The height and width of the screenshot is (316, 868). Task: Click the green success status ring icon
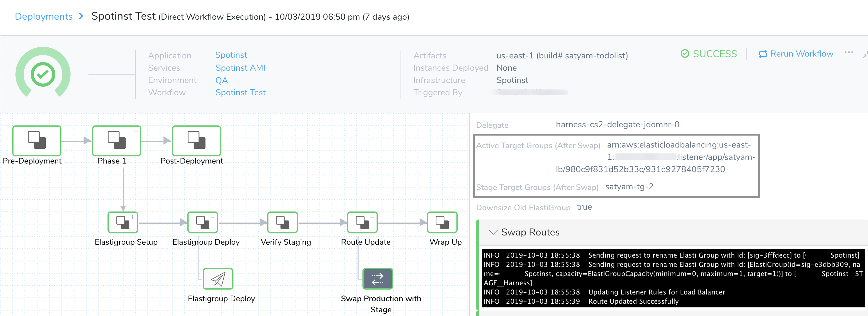(x=43, y=73)
